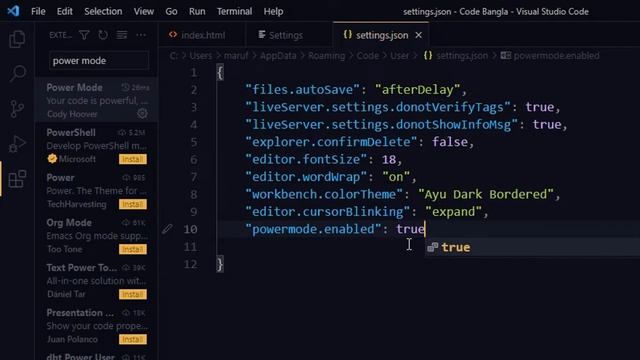Install the Power theme extension

pos(133,204)
